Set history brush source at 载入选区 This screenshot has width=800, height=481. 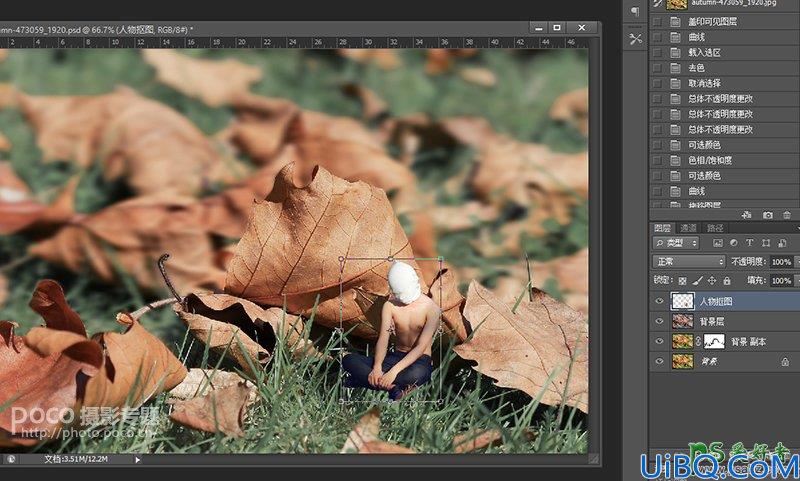point(657,53)
